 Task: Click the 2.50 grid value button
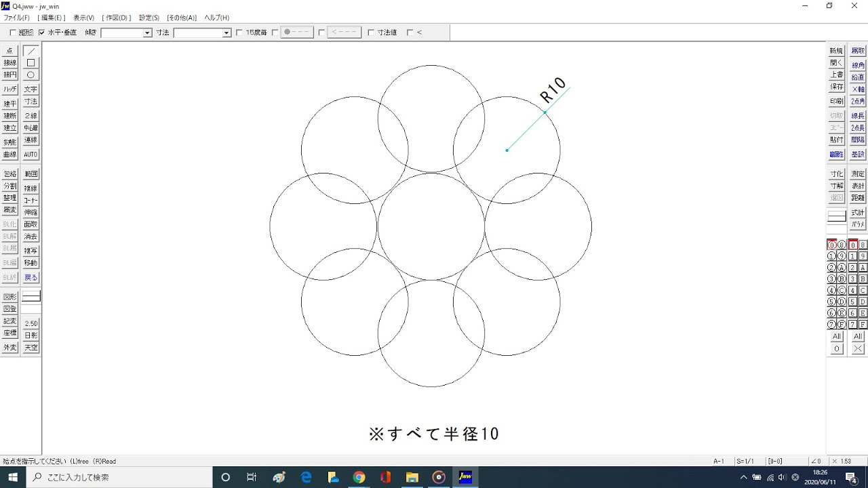click(x=31, y=324)
